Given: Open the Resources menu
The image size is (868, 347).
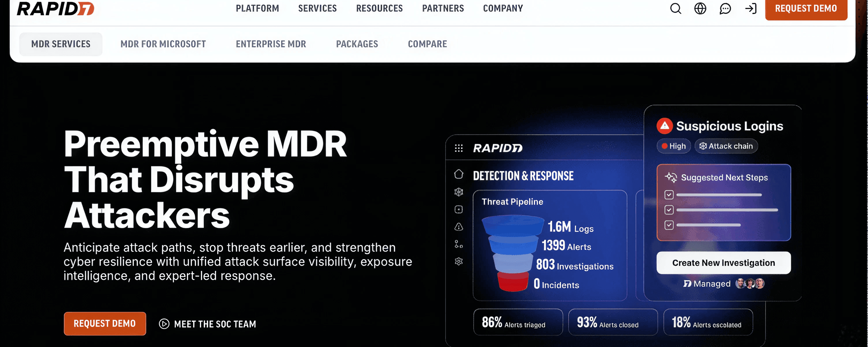Looking at the screenshot, I should [x=379, y=8].
